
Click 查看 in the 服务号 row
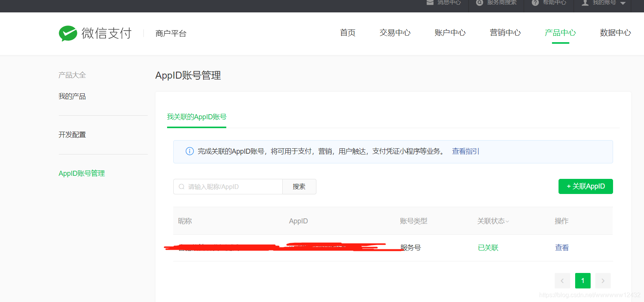562,248
